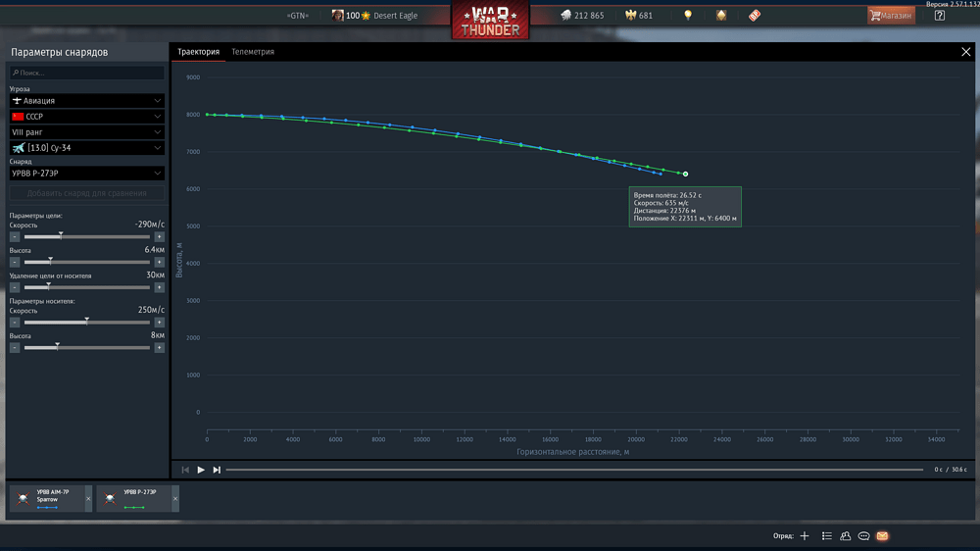The height and width of the screenshot is (551, 980).
Task: Open the Desert Eagle player profile
Action: (395, 15)
